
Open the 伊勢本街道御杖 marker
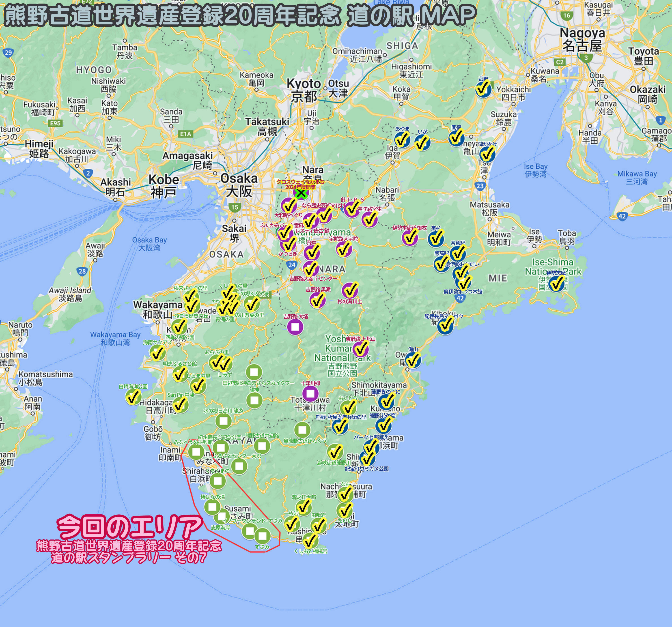pyautogui.click(x=410, y=238)
